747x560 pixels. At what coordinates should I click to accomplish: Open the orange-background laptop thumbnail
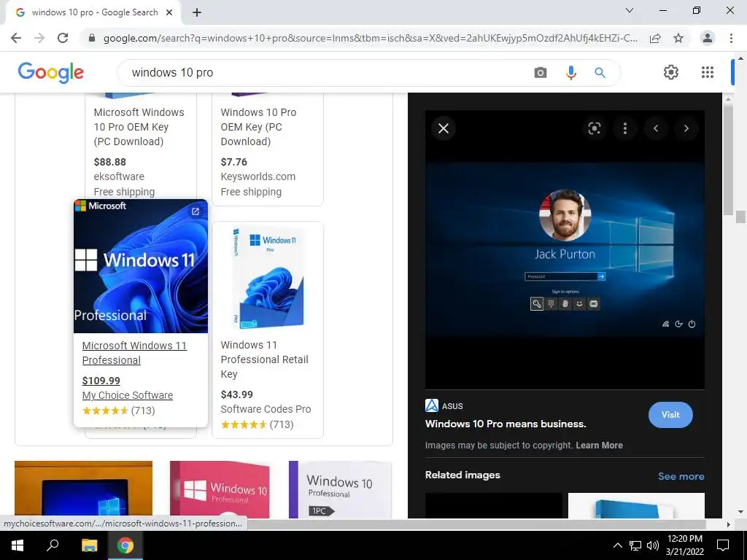(x=83, y=489)
